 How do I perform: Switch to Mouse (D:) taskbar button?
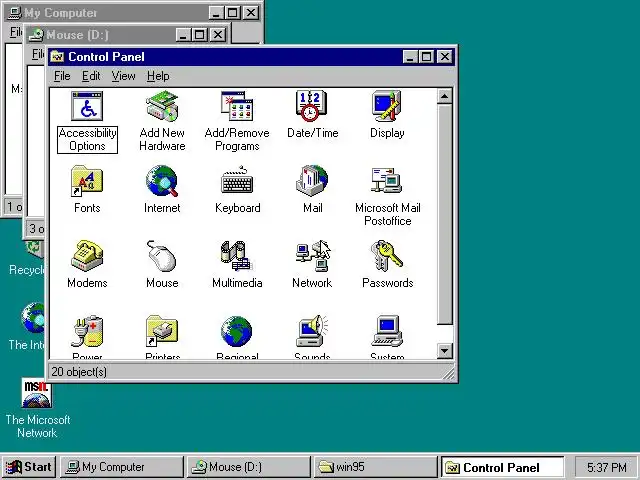249,467
